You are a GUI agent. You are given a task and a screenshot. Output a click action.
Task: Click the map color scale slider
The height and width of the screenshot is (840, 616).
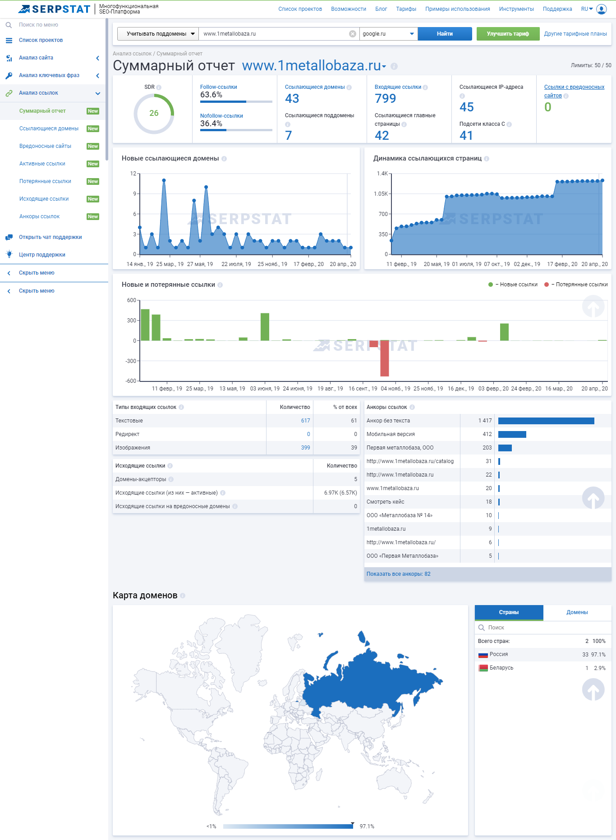pos(288,826)
